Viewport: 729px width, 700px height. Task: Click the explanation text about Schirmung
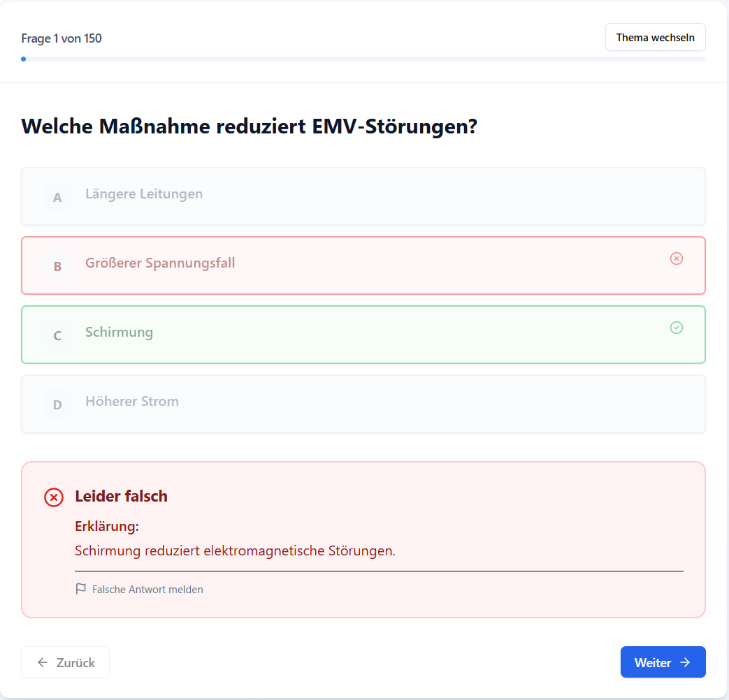pos(236,550)
